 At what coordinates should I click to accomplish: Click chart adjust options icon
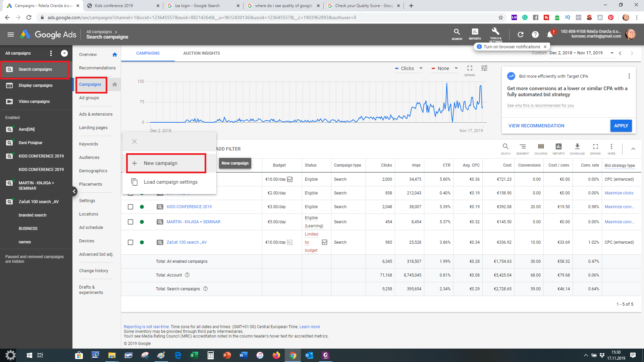(484, 68)
